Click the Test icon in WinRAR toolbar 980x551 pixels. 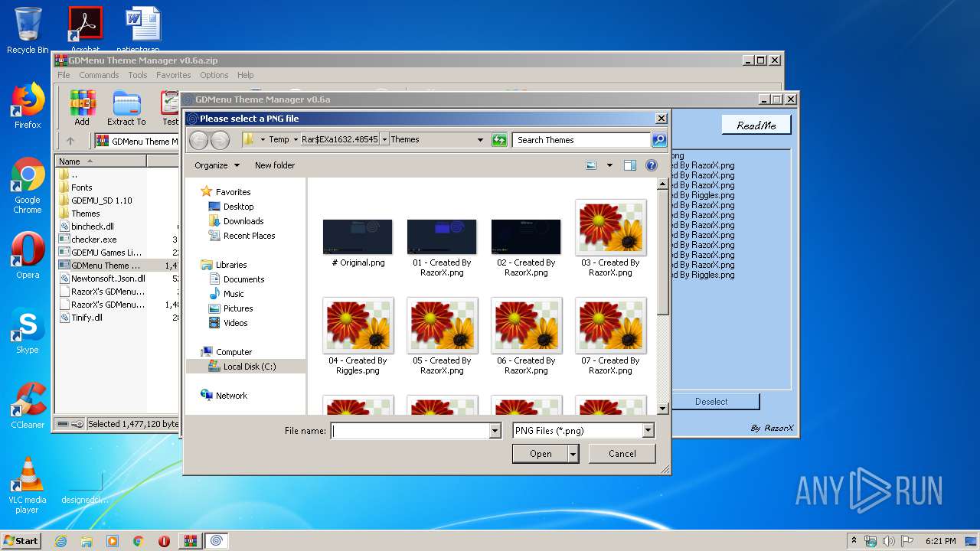(x=170, y=108)
